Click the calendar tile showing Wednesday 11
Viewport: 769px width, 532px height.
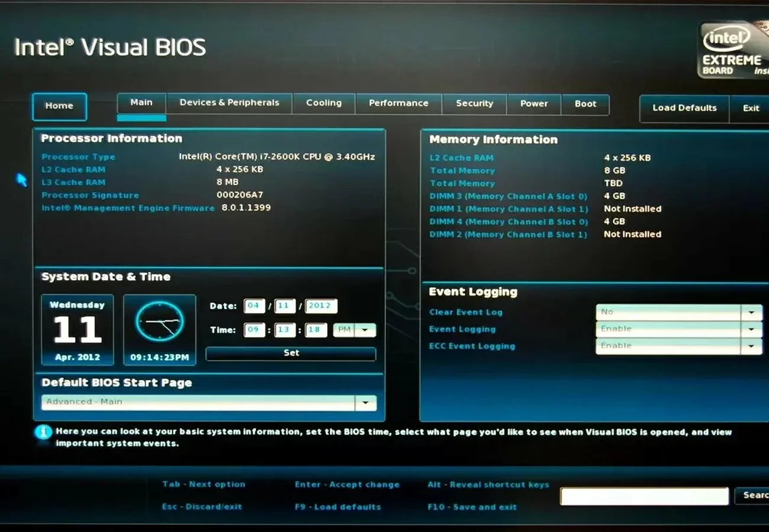(x=77, y=329)
